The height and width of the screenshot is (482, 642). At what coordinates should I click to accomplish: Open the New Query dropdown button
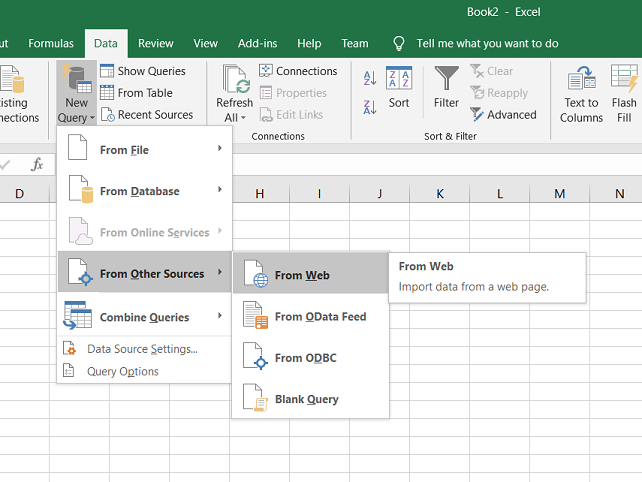[77, 93]
